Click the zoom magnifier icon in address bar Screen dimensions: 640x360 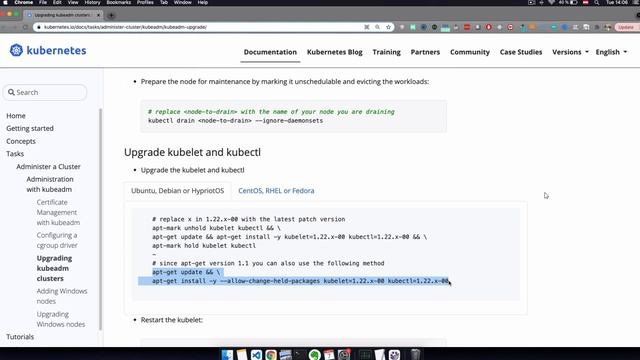[378, 27]
